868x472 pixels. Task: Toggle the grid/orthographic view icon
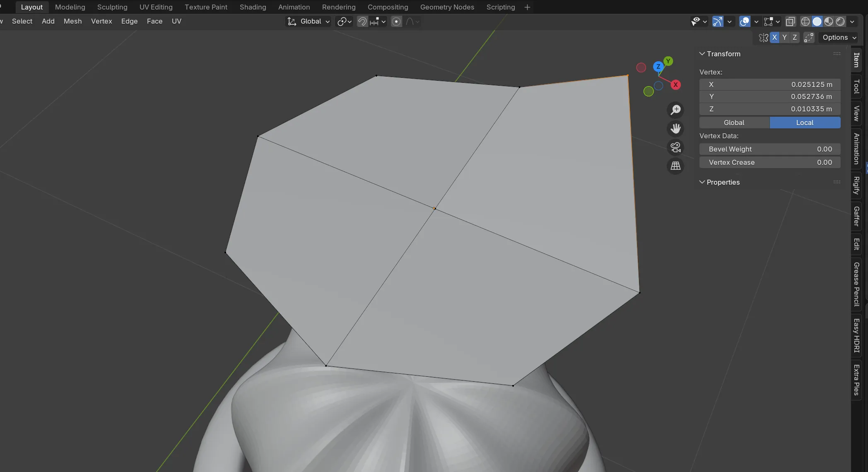(x=675, y=166)
